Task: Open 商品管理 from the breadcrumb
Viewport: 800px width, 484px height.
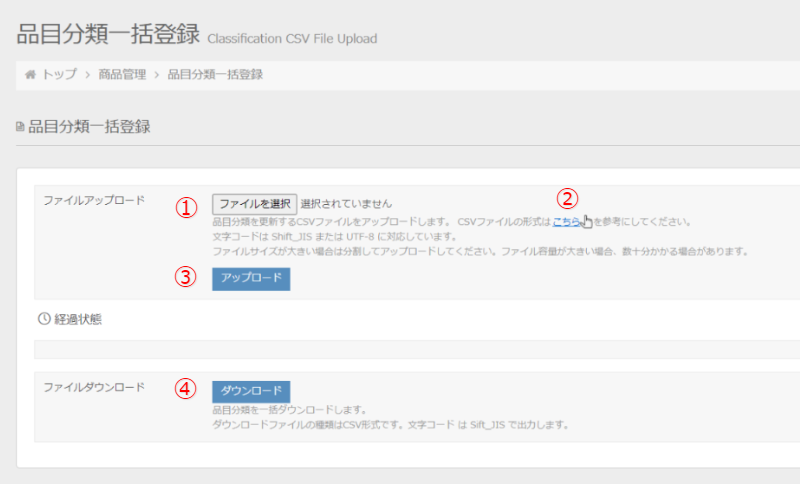Action: tap(122, 75)
